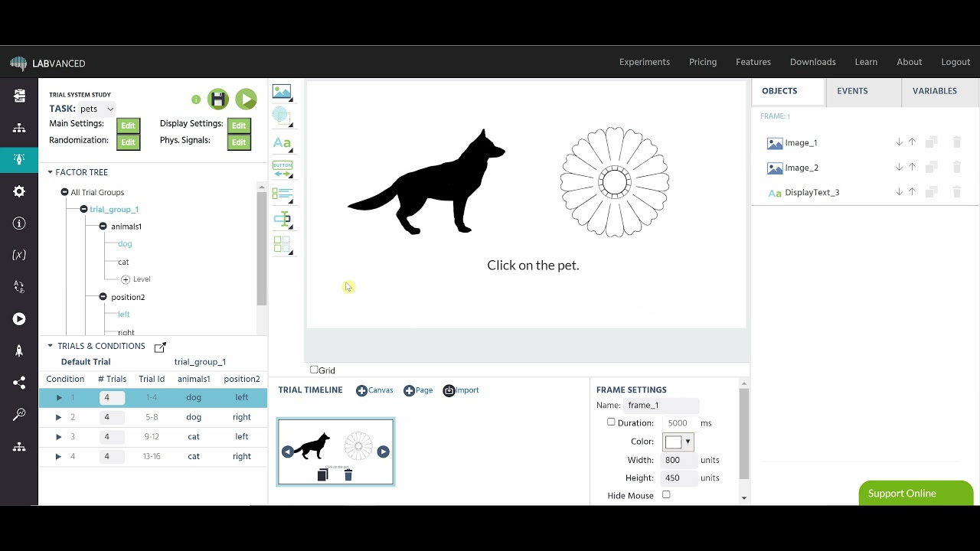Screen dimensions: 980x551
Task: Delete Image_1 using its trash icon
Action: tap(956, 142)
